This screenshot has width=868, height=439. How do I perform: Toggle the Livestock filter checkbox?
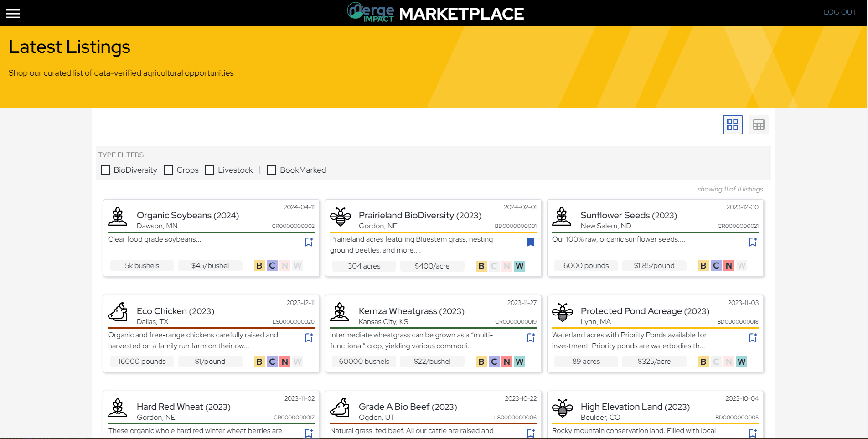[x=209, y=170]
